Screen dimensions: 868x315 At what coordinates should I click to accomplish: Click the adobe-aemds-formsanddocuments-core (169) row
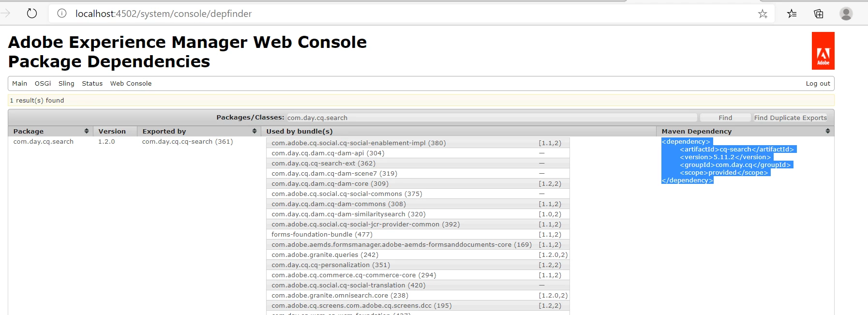tap(418, 244)
